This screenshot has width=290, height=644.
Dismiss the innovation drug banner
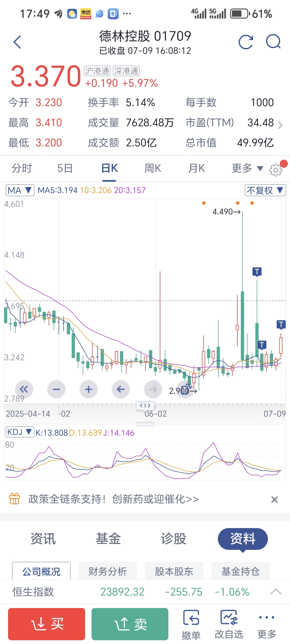coord(274,500)
